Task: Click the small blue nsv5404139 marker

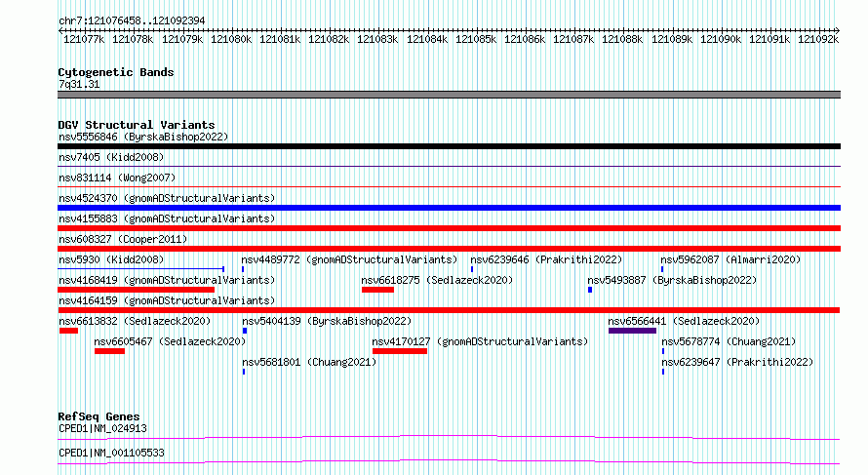Action: 245,331
